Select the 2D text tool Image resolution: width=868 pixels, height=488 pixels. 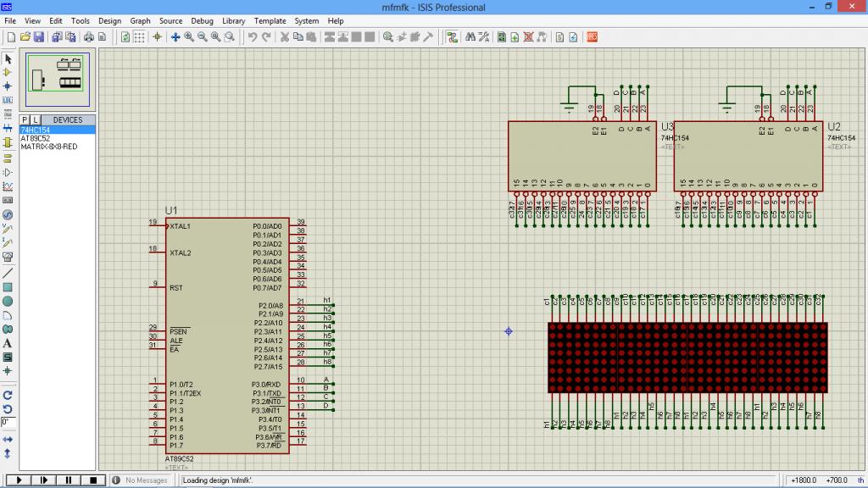pyautogui.click(x=8, y=343)
